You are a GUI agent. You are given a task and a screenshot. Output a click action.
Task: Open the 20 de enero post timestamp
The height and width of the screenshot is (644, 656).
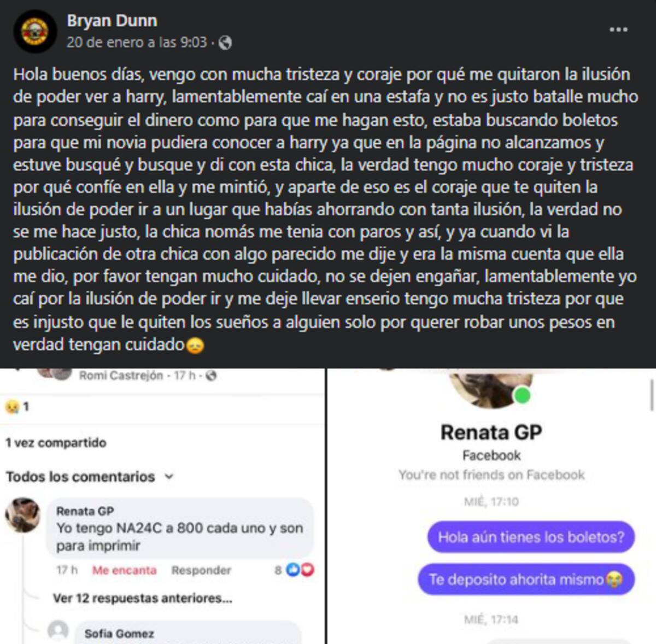click(137, 43)
